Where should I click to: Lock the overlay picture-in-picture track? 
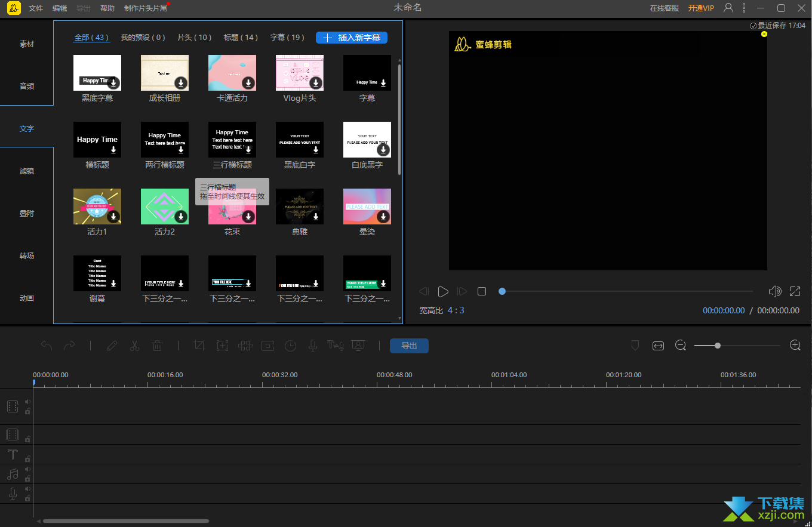(27, 439)
